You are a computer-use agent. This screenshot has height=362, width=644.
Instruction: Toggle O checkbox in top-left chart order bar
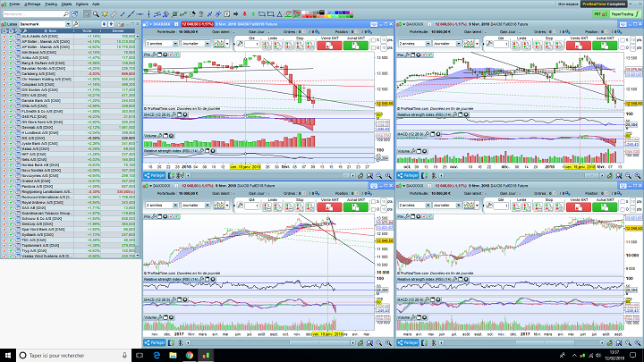tap(373, 47)
